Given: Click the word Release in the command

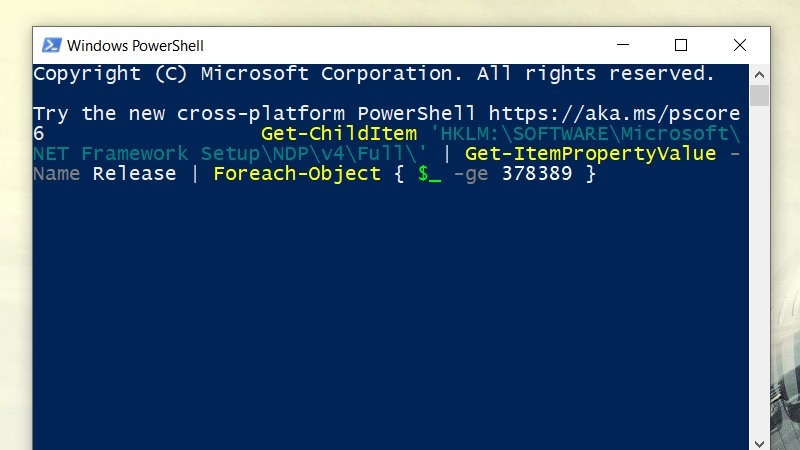Looking at the screenshot, I should 134,174.
